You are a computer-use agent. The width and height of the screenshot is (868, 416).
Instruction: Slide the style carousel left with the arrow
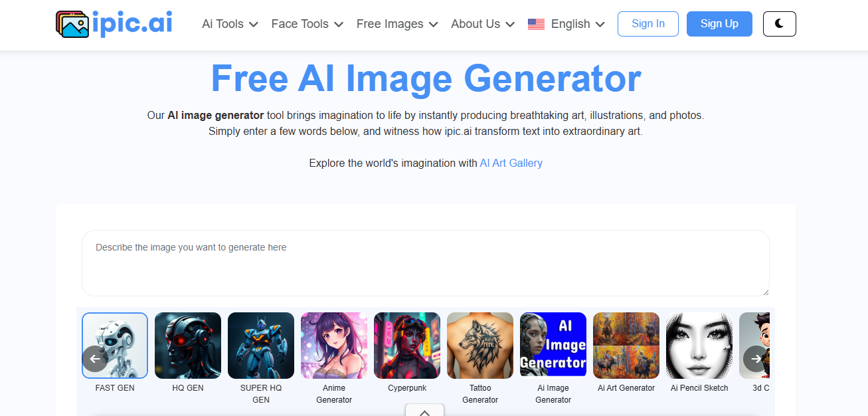tap(95, 359)
